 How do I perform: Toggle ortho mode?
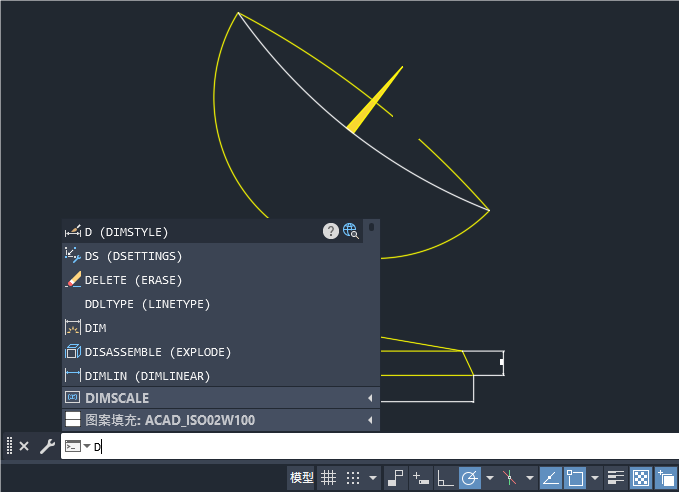pos(445,478)
